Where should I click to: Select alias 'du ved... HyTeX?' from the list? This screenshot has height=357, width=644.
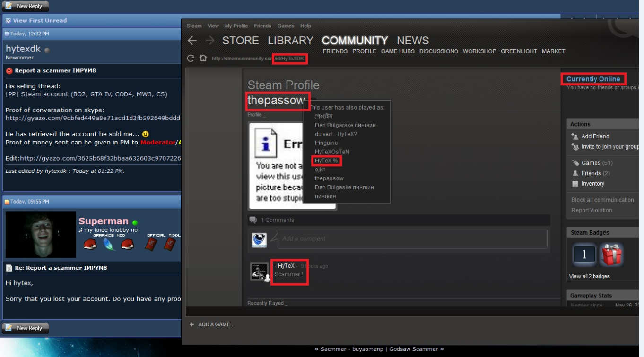pos(336,134)
